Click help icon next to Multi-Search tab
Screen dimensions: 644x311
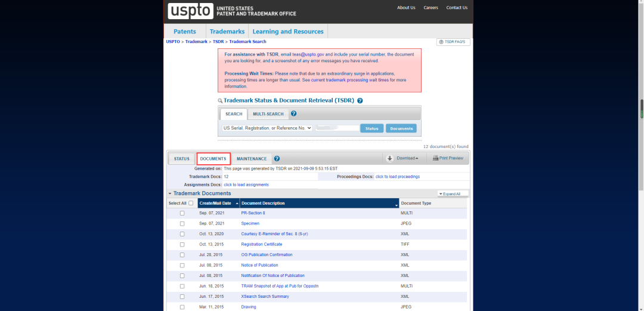tap(293, 113)
